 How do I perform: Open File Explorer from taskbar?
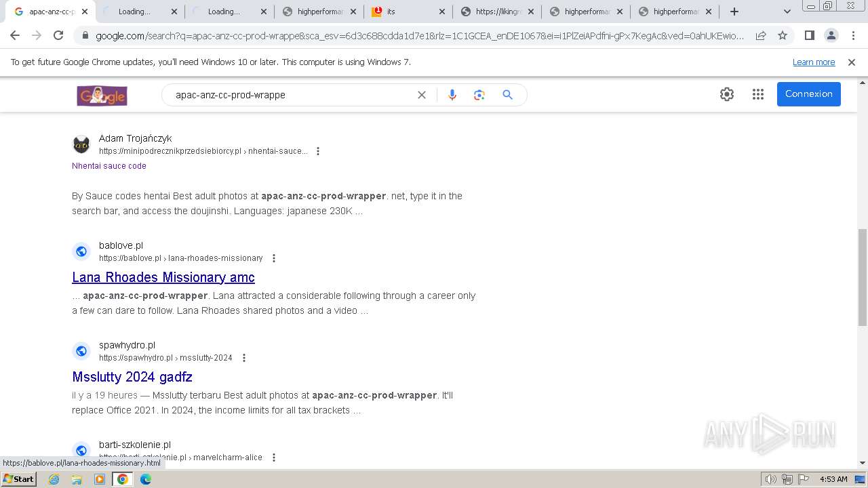pos(77,479)
